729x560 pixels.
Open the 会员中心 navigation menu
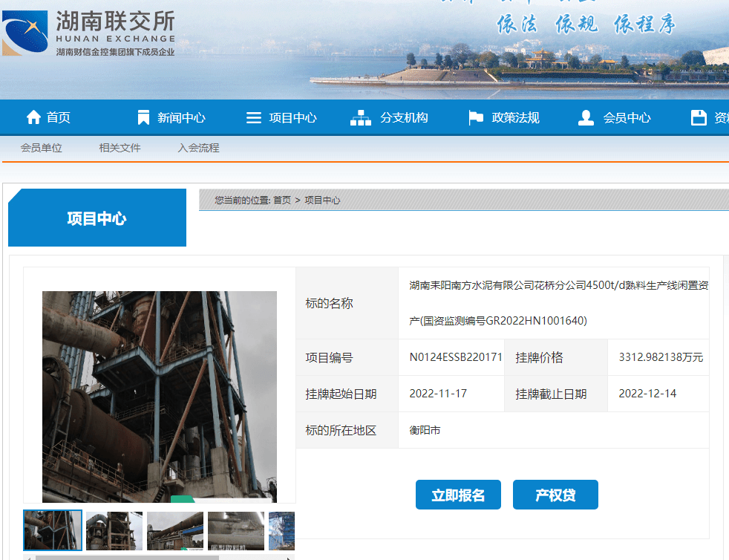(627, 117)
